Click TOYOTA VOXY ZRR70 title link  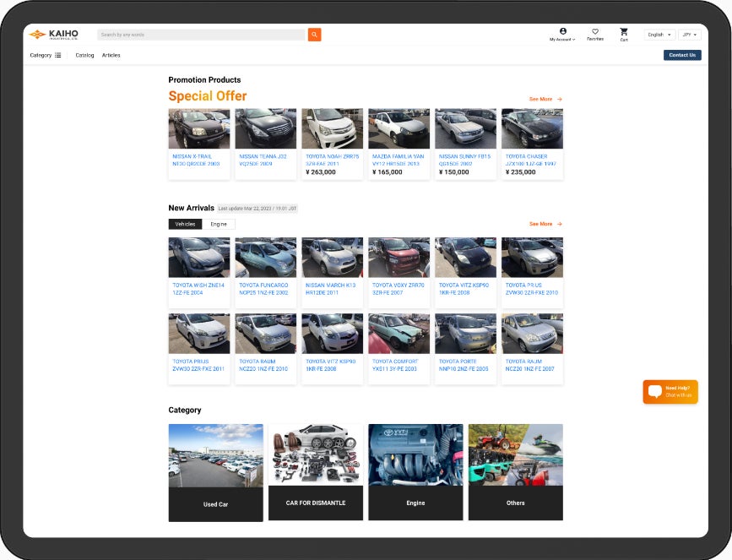click(399, 289)
